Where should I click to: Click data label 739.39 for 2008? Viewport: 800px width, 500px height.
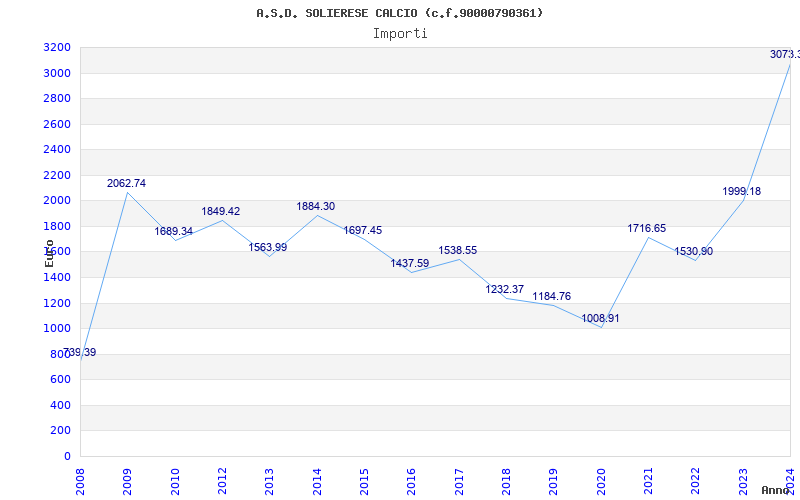80,353
